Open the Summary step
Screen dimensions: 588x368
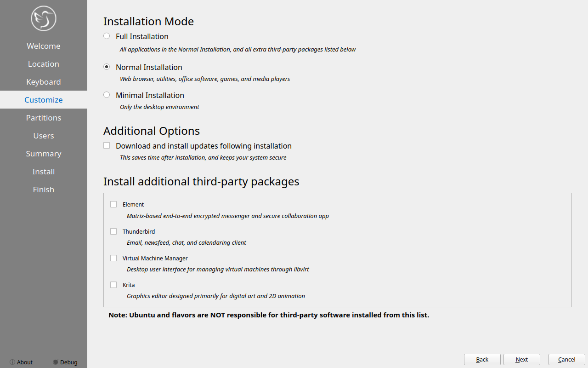[x=44, y=154]
